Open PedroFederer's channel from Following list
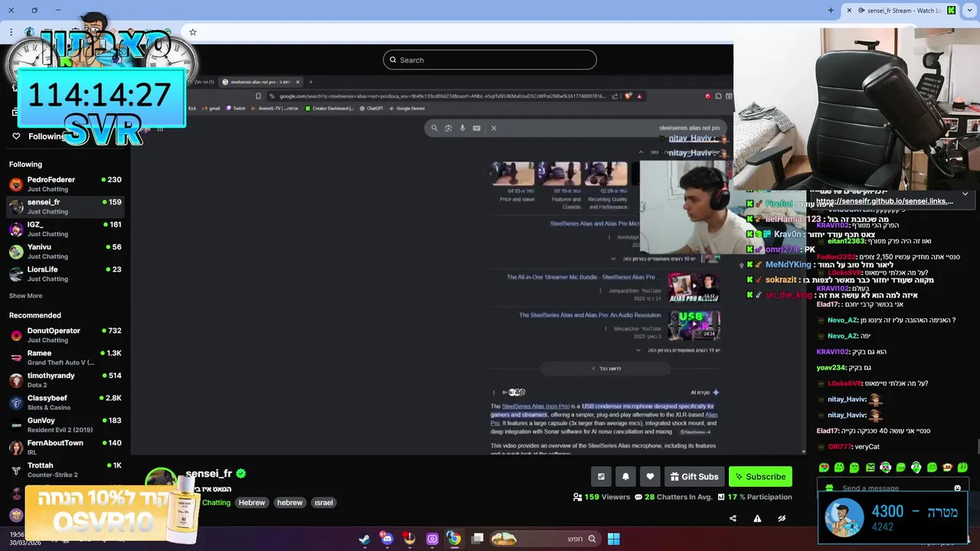The image size is (980, 551). (65, 184)
